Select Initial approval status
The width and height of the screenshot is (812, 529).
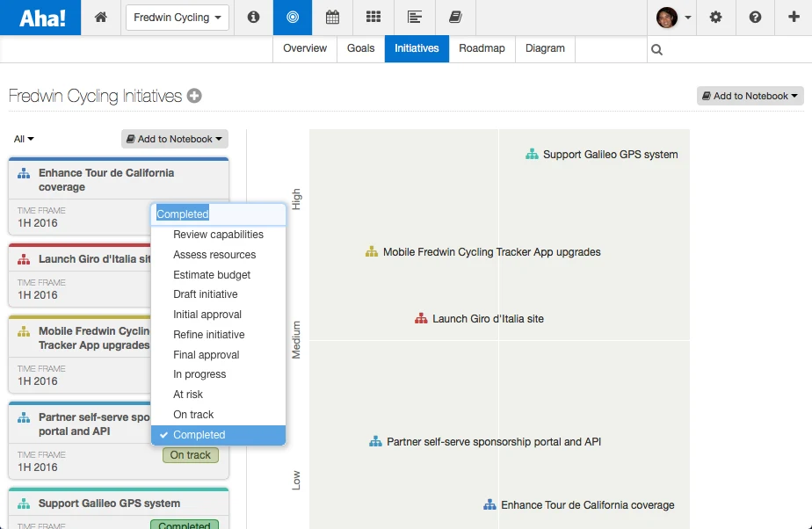[218, 315]
